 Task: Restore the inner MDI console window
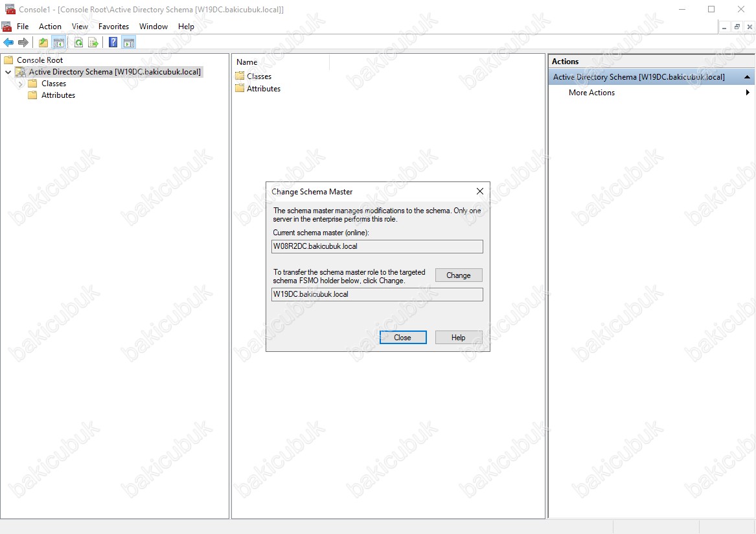[x=737, y=27]
